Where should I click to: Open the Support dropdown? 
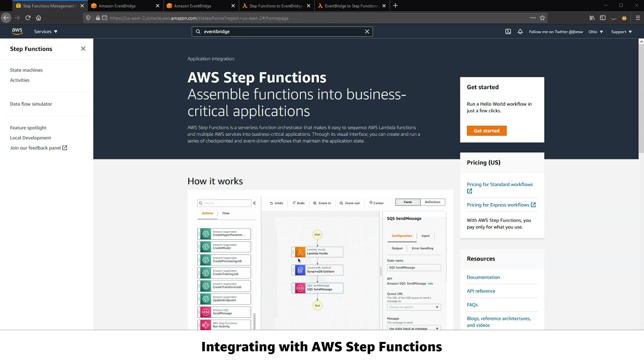[x=622, y=32]
